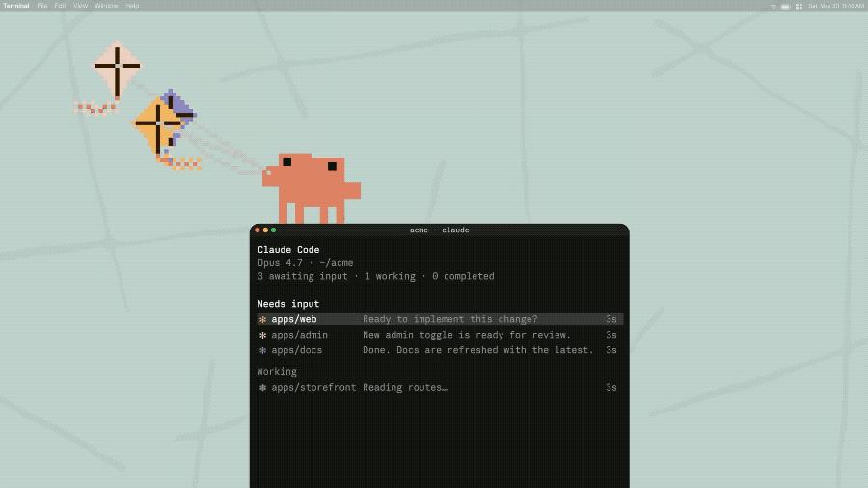Click "Ready to implement this change?" message

tap(450, 319)
